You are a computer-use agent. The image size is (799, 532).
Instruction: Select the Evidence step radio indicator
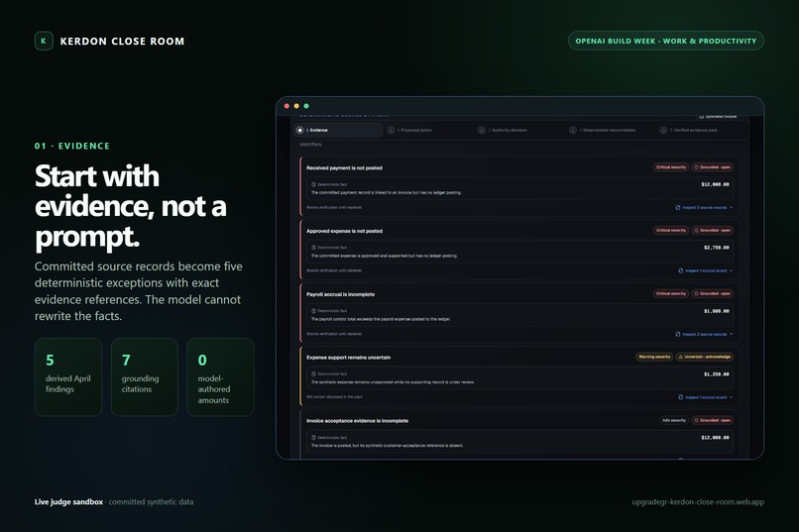click(x=299, y=131)
